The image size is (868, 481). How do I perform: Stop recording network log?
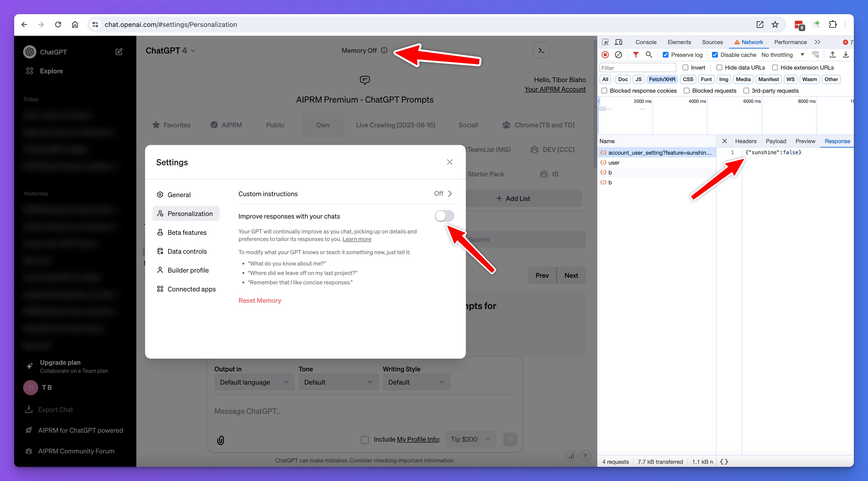point(605,54)
